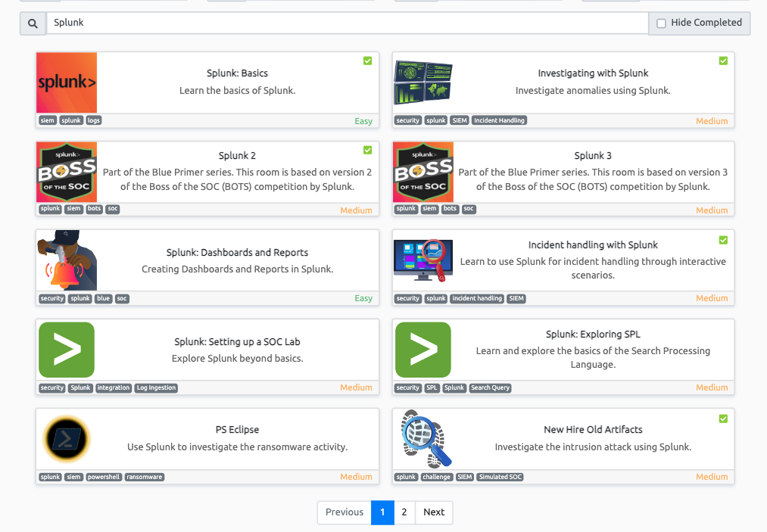Click the Splunk 2 Boss of the SOC badge
767x532 pixels.
coord(67,172)
